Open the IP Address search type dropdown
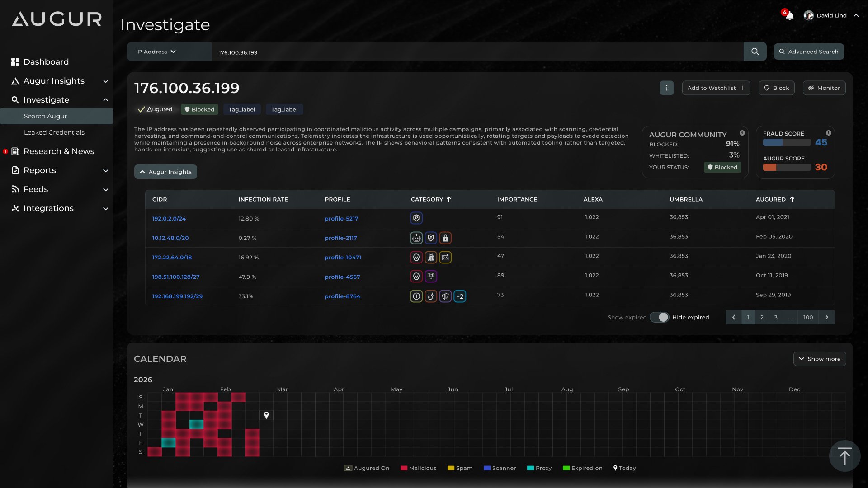Screen dimensions: 868x488 (156, 52)
